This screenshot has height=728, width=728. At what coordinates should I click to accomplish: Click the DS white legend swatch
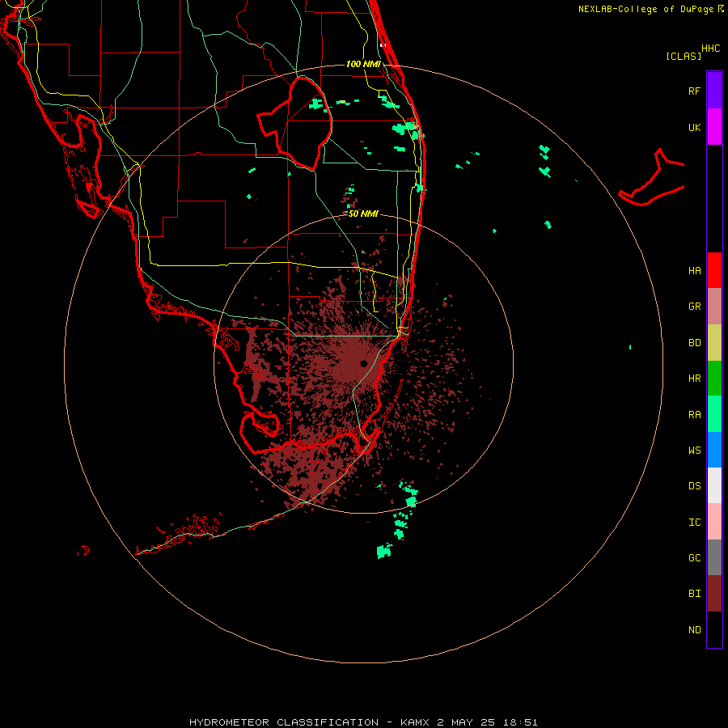pos(714,485)
